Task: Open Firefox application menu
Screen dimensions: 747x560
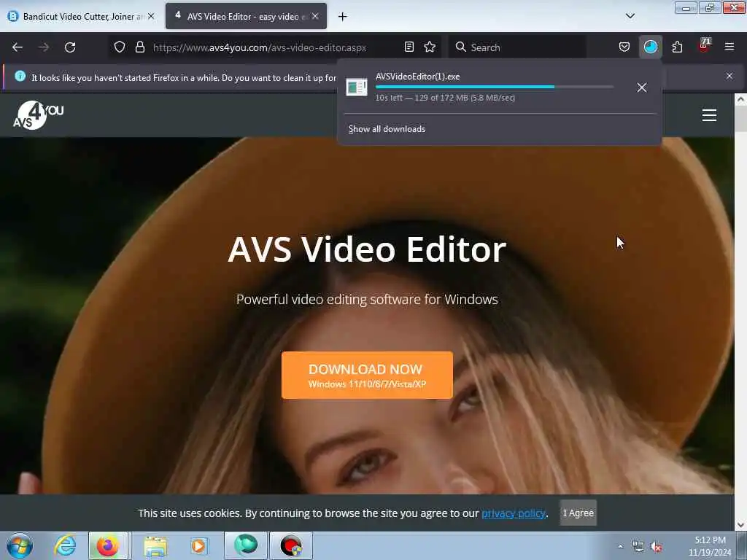Action: [x=729, y=47]
